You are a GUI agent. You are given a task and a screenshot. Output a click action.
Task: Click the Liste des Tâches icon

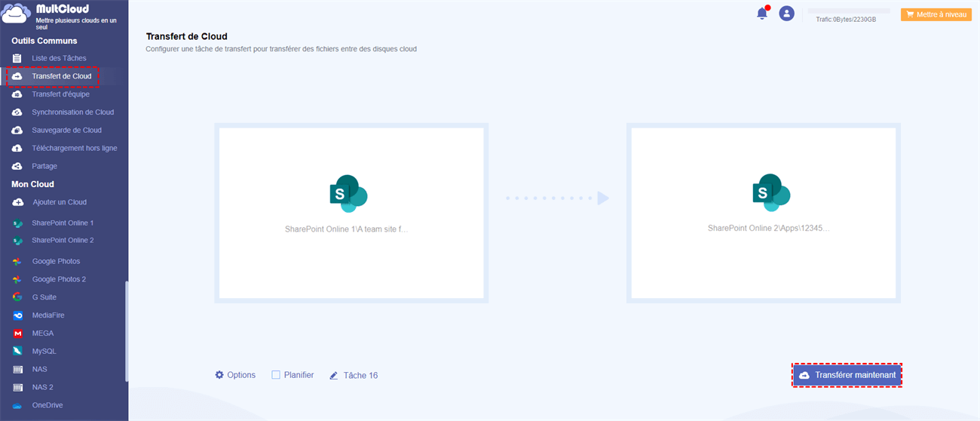click(17, 58)
